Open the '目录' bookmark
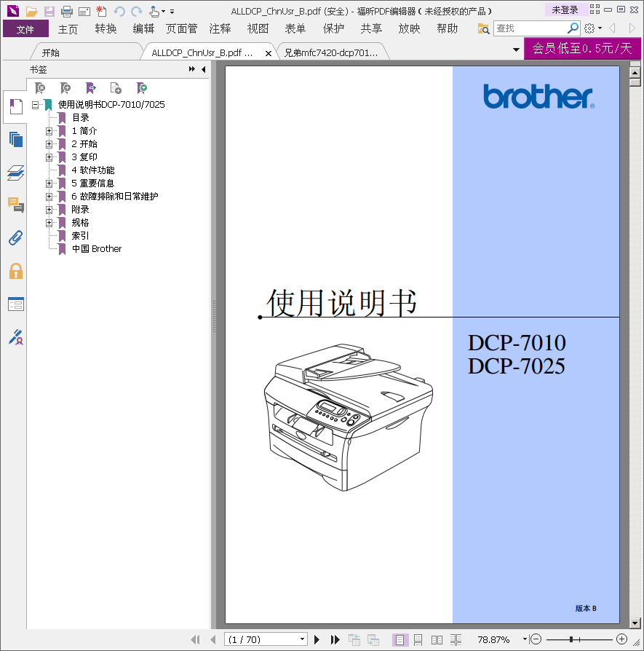Image resolution: width=644 pixels, height=651 pixels. tap(81, 118)
